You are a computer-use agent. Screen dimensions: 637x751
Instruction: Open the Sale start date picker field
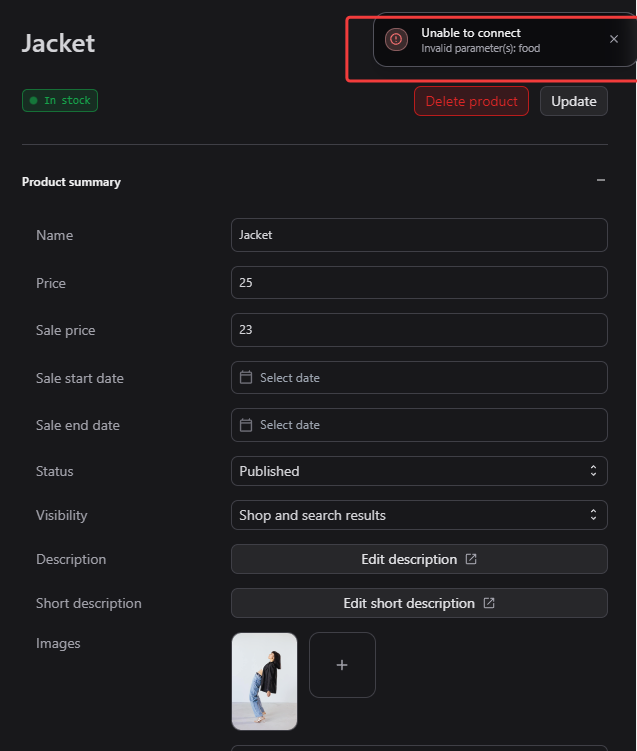(419, 378)
